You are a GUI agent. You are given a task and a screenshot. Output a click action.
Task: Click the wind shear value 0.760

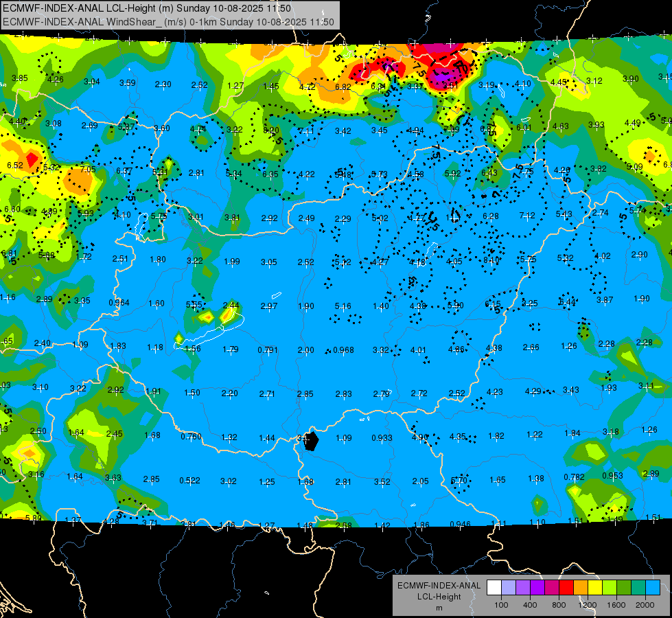191,437
